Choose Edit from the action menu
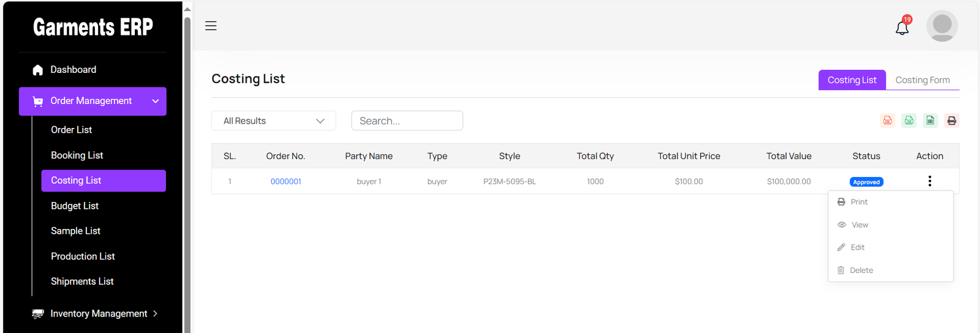 [857, 247]
